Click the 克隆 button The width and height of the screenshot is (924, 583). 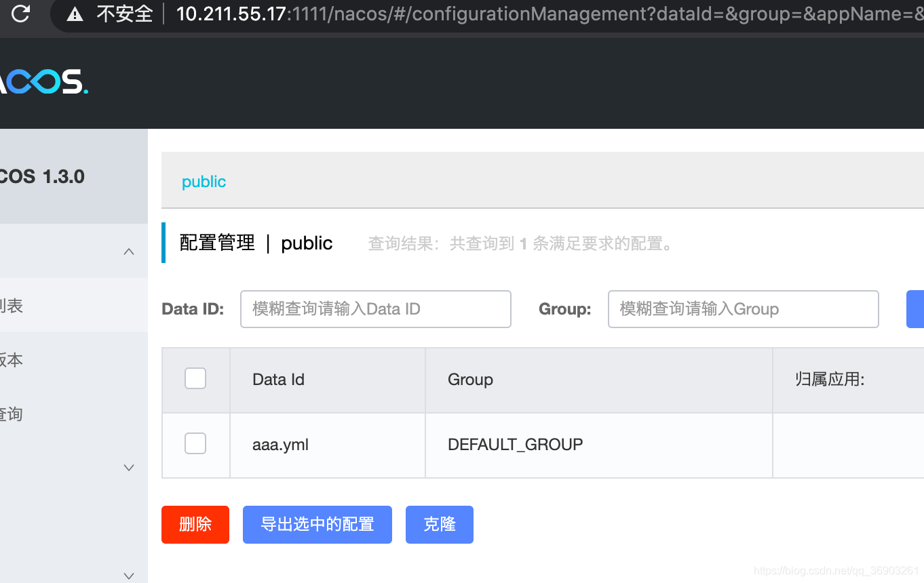click(440, 525)
